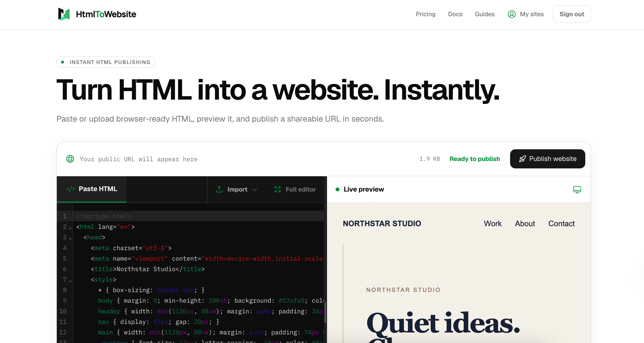Expand the Import chevron arrow
This screenshot has width=644, height=343.
click(255, 190)
